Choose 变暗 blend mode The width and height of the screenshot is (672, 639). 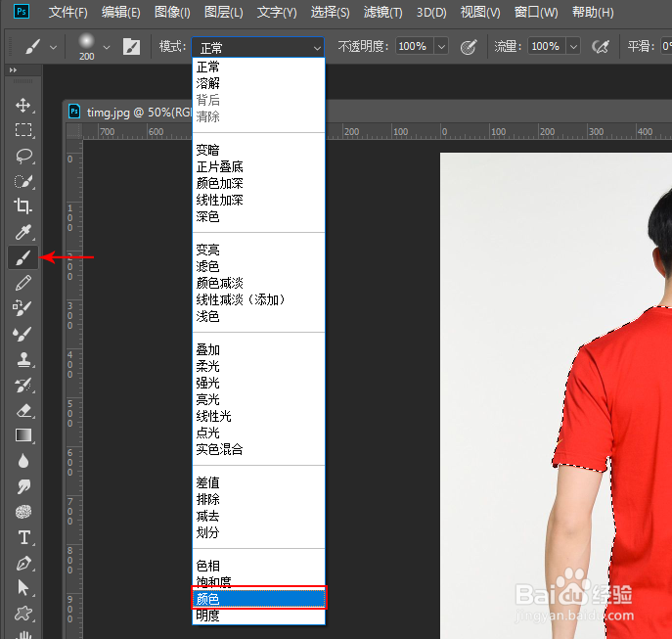[x=258, y=150]
